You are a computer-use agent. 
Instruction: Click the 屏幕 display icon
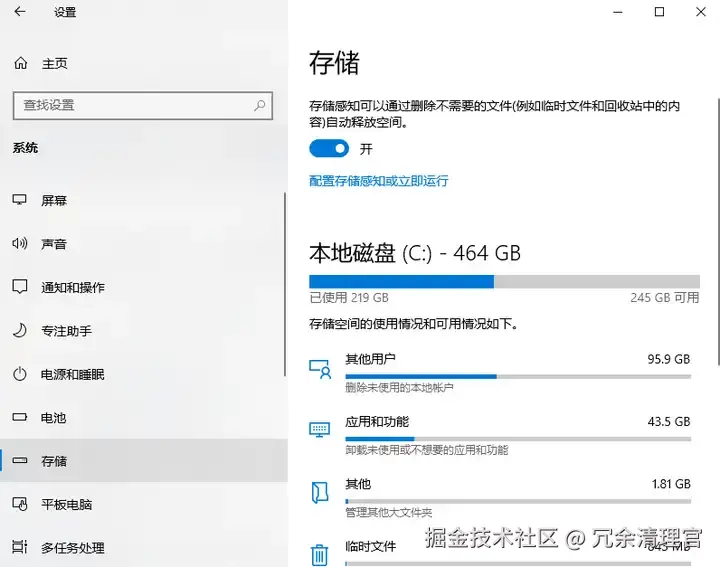pos(20,200)
